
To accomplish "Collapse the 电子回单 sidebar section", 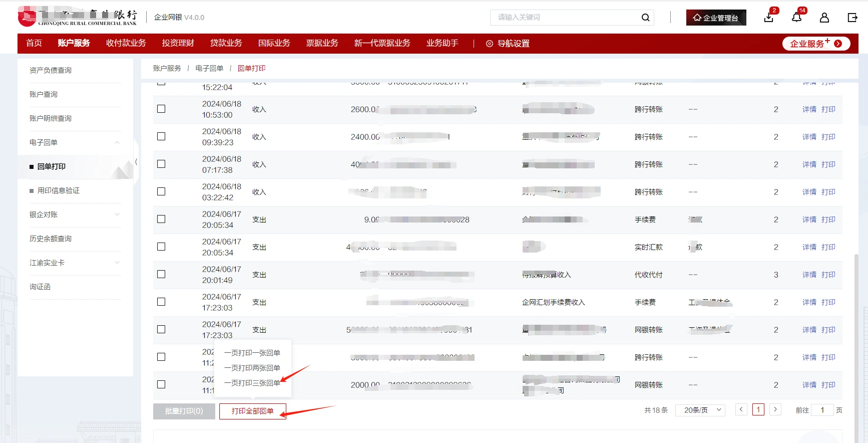I will 117,142.
